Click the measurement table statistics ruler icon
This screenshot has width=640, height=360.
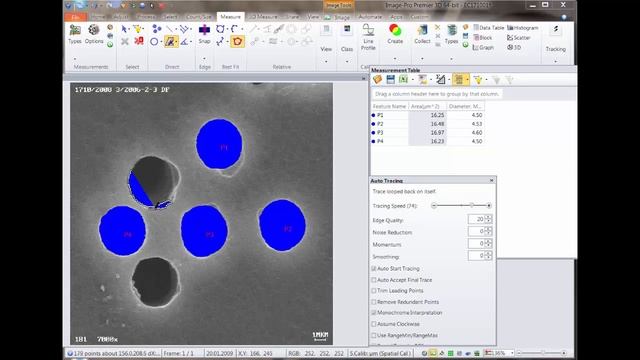tap(440, 80)
